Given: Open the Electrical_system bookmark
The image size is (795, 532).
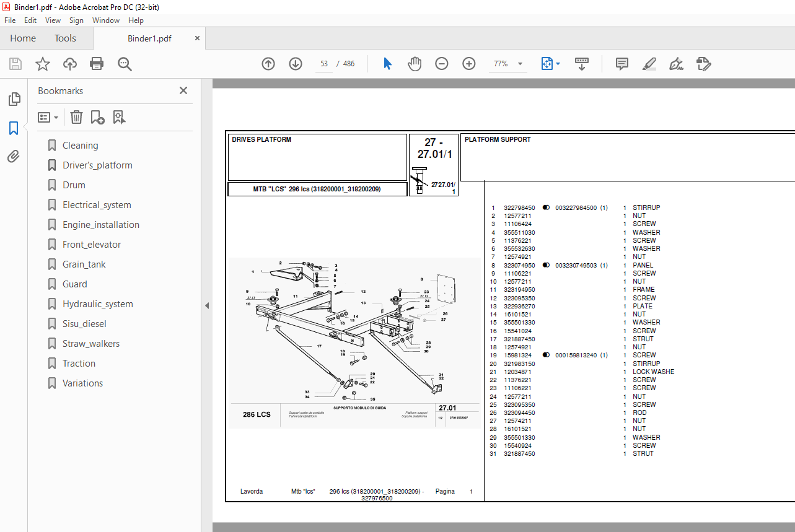Looking at the screenshot, I should 97,205.
